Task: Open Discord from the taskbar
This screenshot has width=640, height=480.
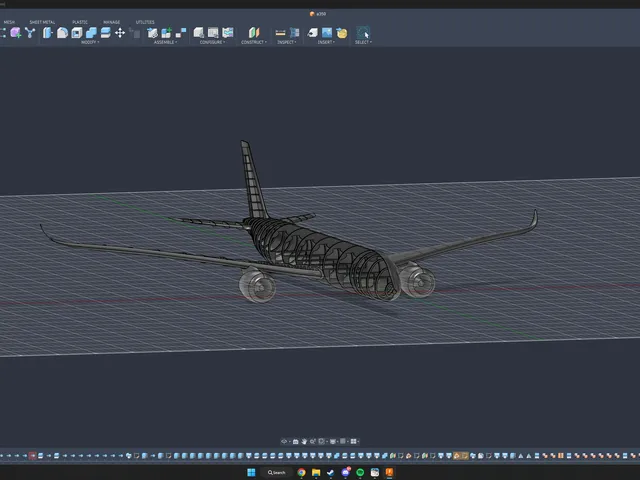Action: [x=346, y=472]
